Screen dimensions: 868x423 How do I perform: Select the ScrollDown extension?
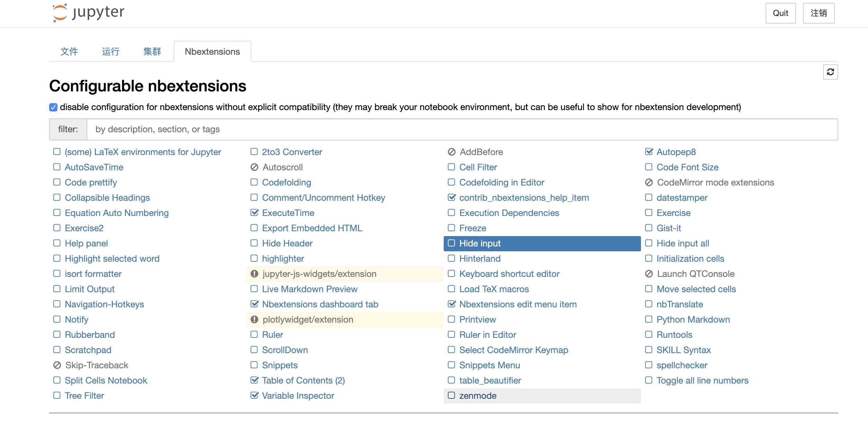pos(285,350)
